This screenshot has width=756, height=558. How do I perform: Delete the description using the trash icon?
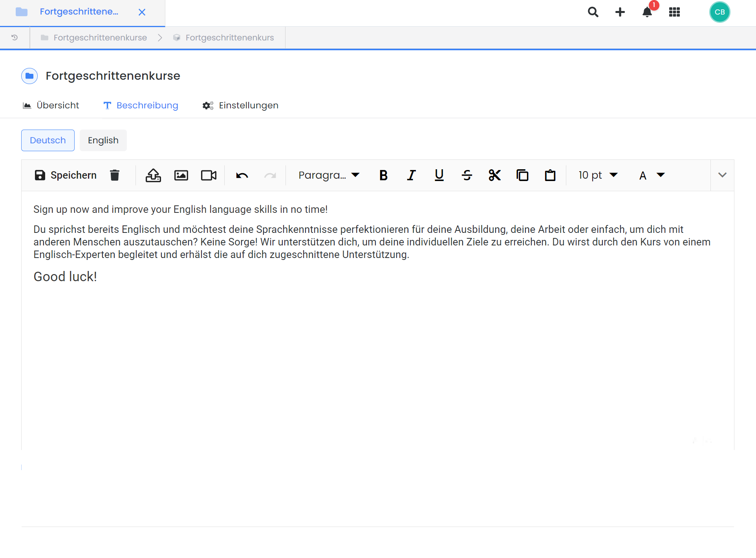point(115,175)
